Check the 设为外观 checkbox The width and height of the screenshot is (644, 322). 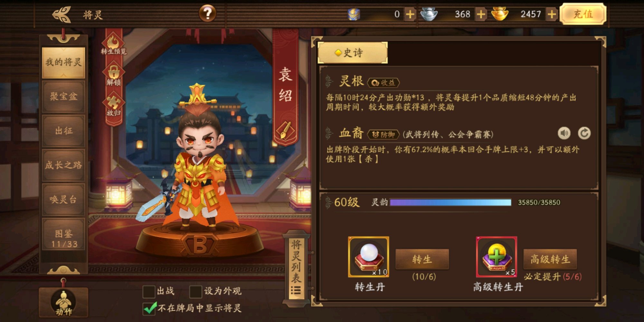click(195, 291)
